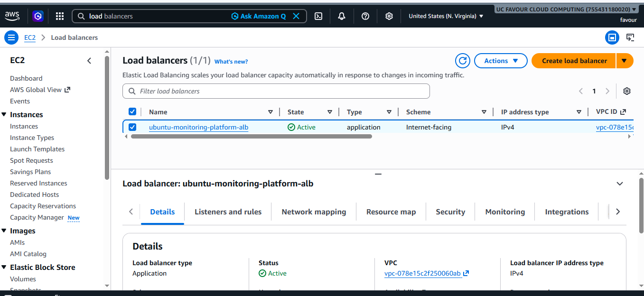Open the United States (N. Virginia) region dropdown
The image size is (644, 296).
pyautogui.click(x=446, y=16)
